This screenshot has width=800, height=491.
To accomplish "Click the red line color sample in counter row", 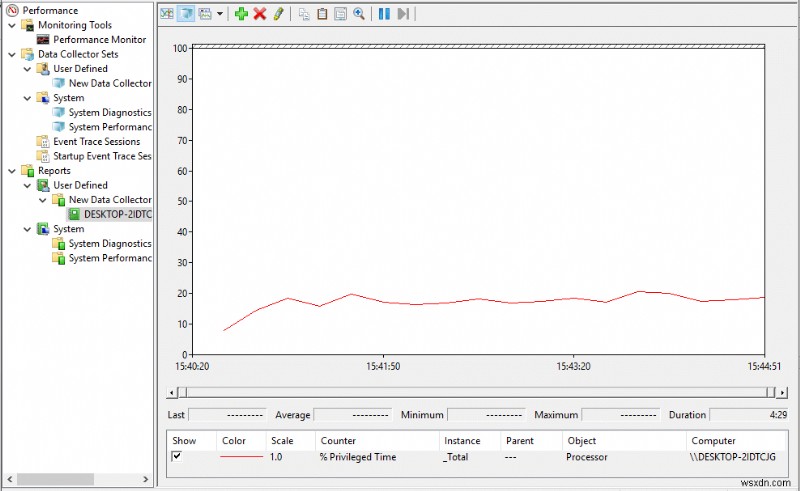I will [x=240, y=457].
